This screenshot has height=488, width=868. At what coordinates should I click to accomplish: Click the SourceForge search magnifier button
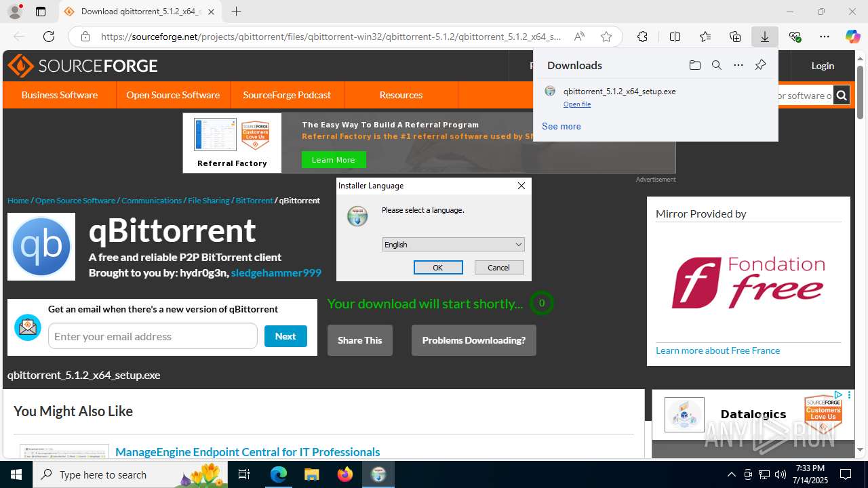click(x=842, y=96)
